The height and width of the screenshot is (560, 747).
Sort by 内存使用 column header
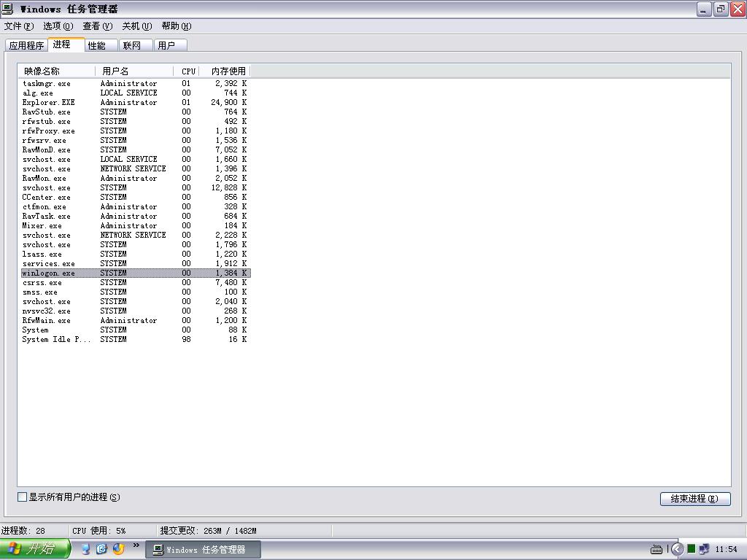click(225, 71)
